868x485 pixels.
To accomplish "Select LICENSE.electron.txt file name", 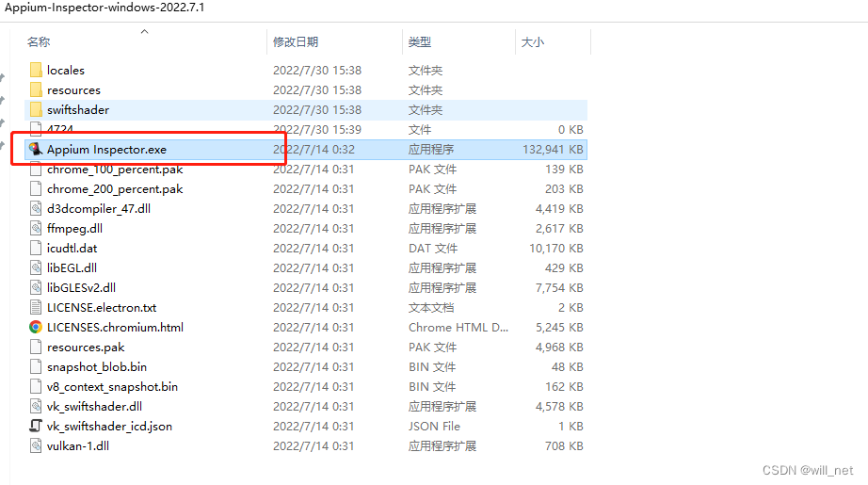I will [x=102, y=307].
